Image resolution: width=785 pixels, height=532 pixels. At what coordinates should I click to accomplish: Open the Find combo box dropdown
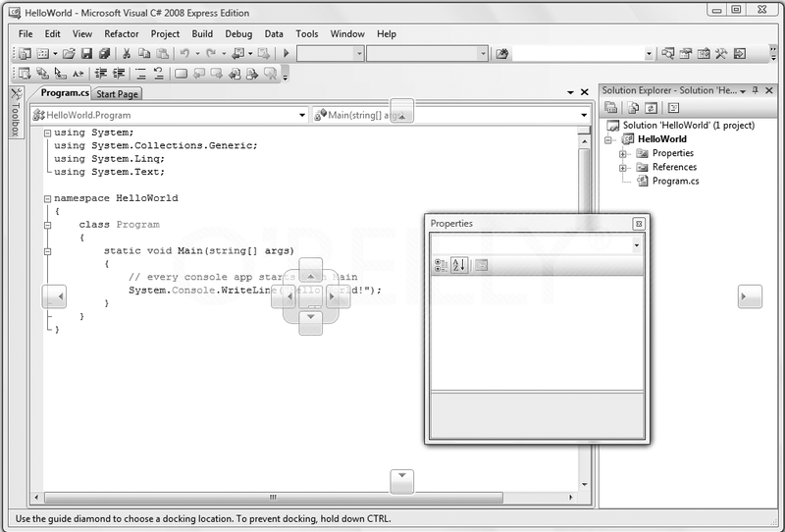coord(649,53)
